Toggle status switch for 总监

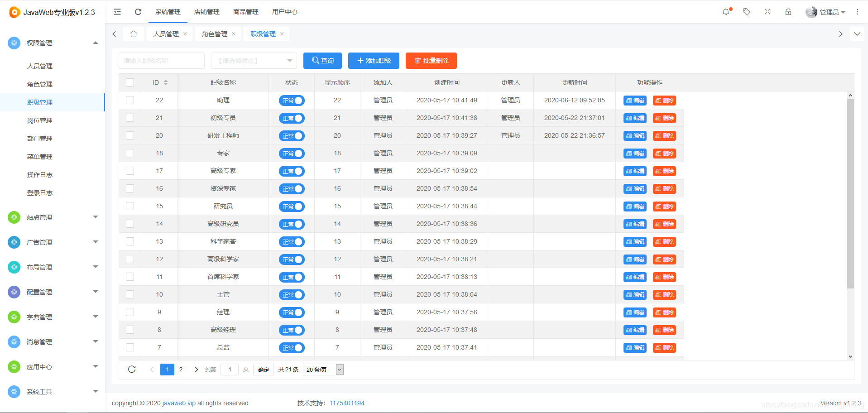292,348
